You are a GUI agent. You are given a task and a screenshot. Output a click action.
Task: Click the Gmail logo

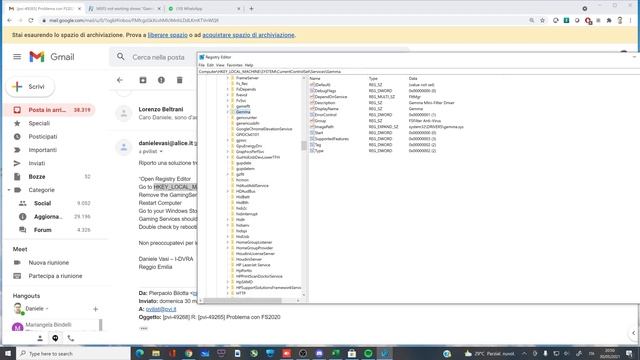click(x=51, y=57)
